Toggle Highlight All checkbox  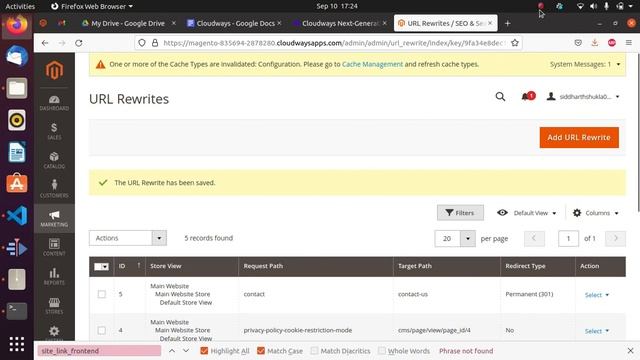(204, 351)
